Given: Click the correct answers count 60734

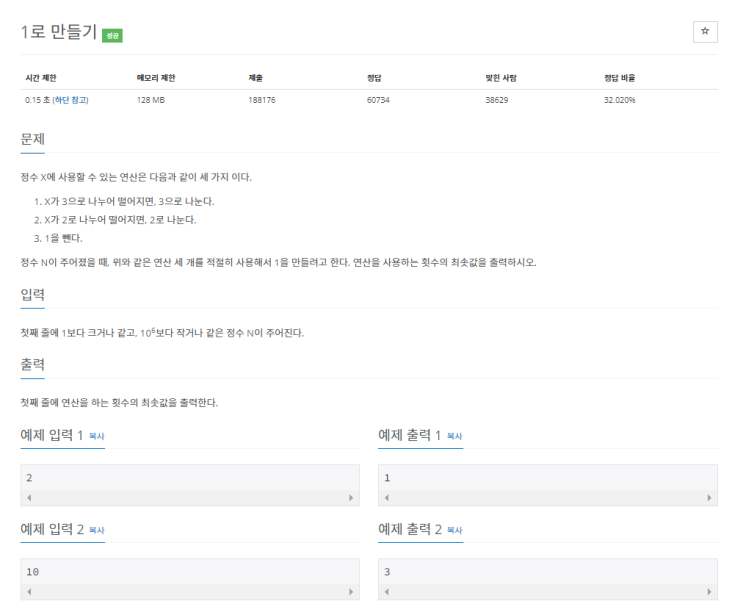Looking at the screenshot, I should (378, 100).
